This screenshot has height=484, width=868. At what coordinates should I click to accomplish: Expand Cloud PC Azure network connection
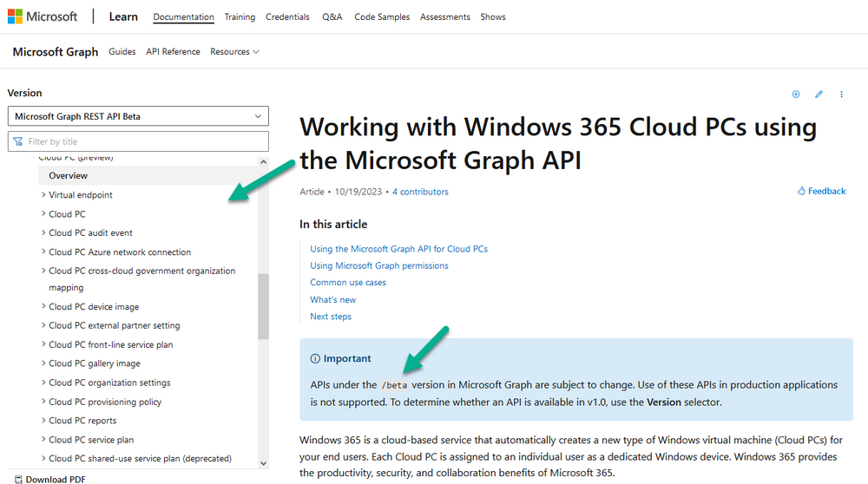point(43,252)
